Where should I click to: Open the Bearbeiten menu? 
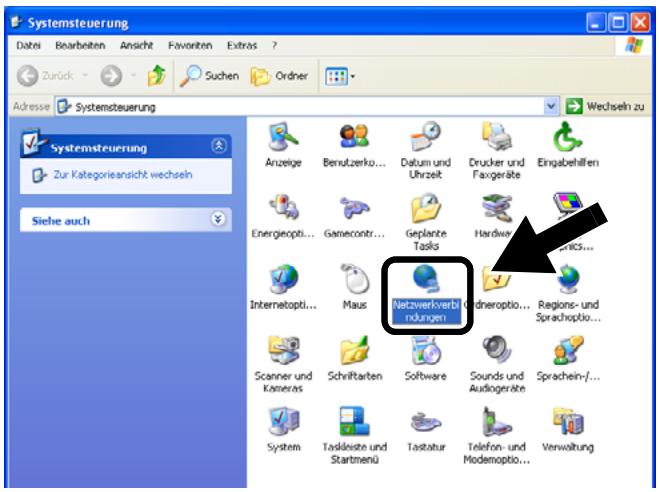coord(80,45)
